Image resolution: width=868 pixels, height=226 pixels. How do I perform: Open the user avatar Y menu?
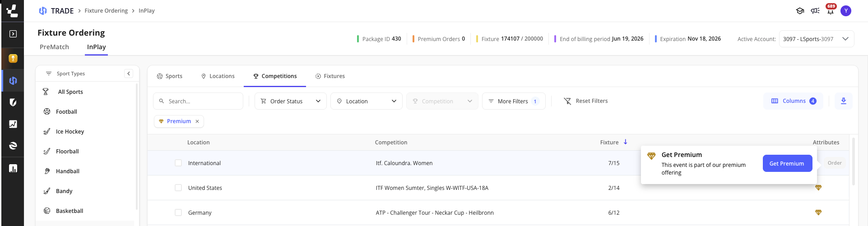pyautogui.click(x=846, y=11)
